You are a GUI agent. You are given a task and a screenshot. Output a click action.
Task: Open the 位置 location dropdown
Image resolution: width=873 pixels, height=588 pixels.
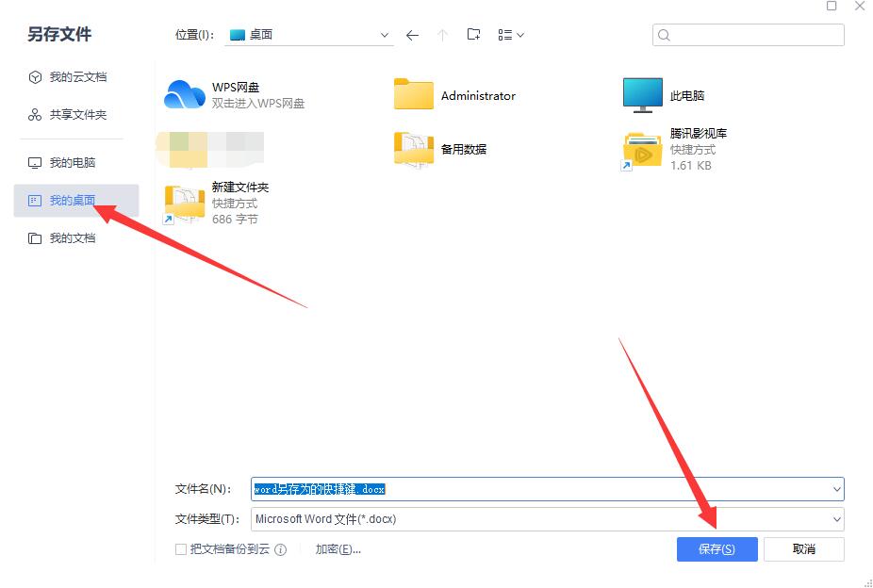(386, 34)
